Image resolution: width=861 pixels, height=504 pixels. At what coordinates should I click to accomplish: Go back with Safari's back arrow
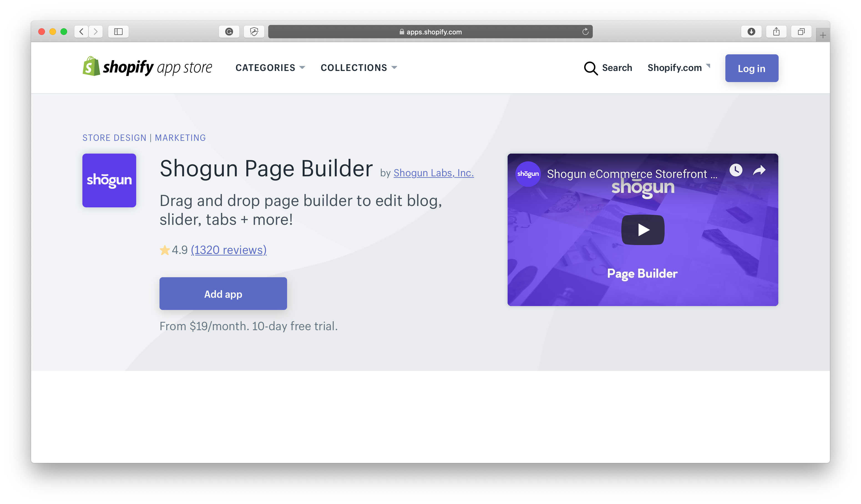click(81, 32)
